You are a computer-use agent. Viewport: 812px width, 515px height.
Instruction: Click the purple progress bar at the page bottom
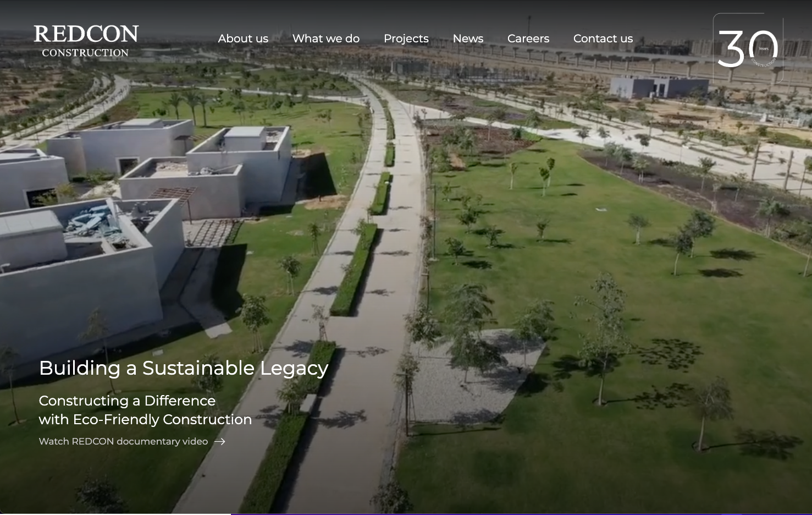tap(495, 513)
